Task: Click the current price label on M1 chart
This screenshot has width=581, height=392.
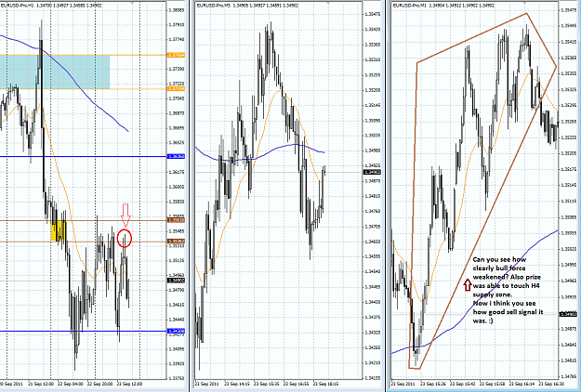Action: coord(568,314)
